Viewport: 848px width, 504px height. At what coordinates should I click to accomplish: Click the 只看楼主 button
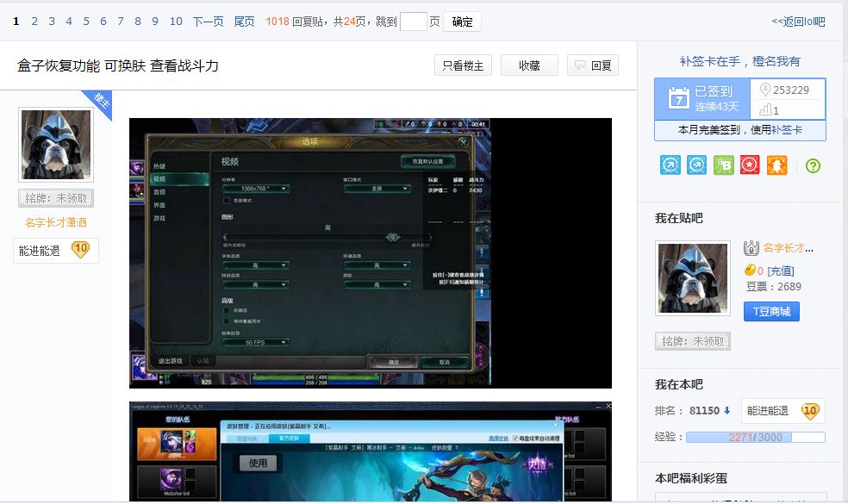(x=463, y=65)
